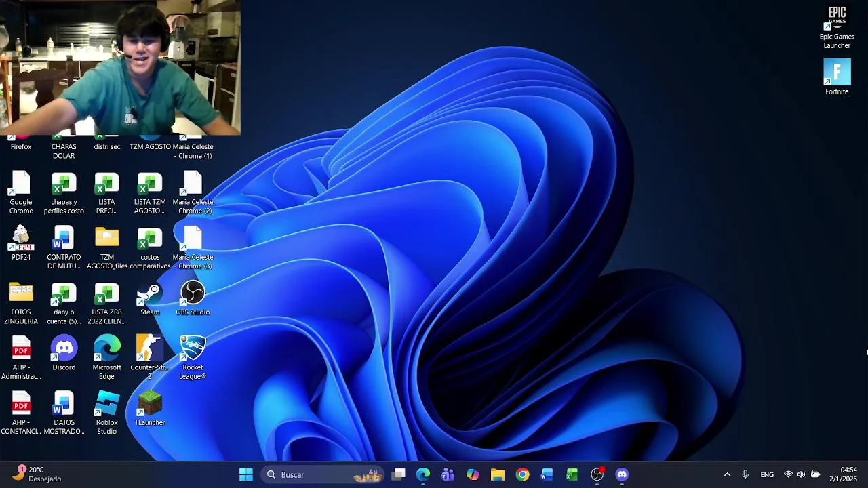Image resolution: width=868 pixels, height=488 pixels.
Task: Select the 'TZM AGOSTO_files' folder
Action: pyautogui.click(x=106, y=248)
